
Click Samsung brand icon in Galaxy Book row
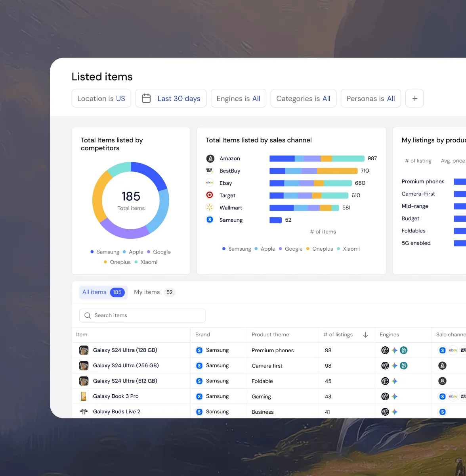click(199, 396)
